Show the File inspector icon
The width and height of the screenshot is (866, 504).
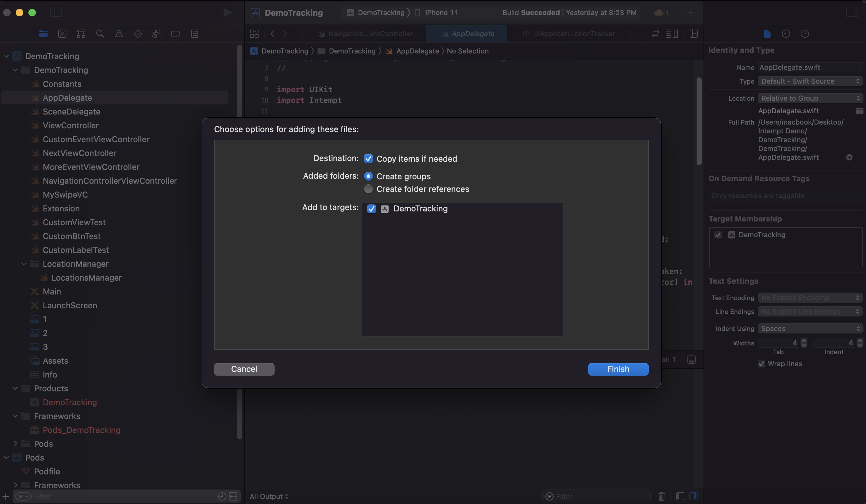pyautogui.click(x=767, y=34)
